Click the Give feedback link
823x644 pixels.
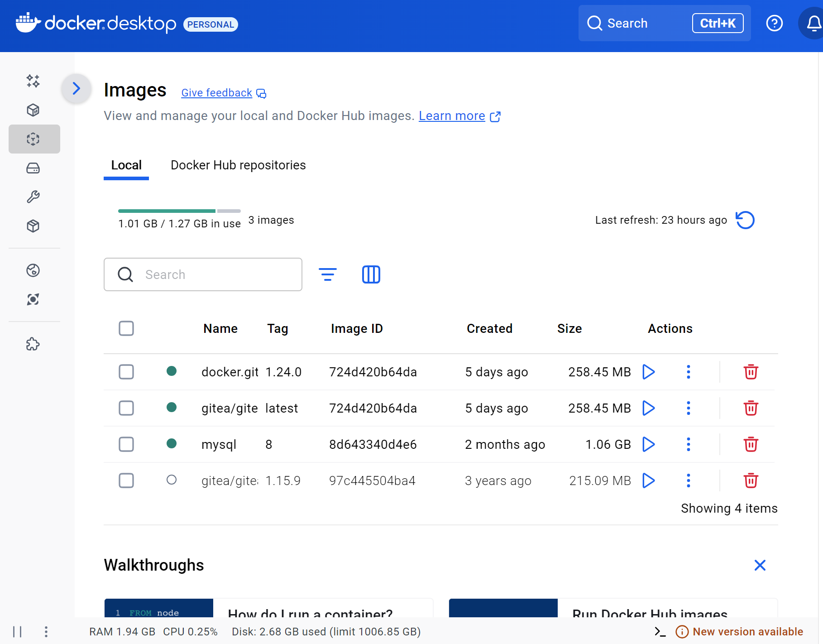(x=216, y=92)
